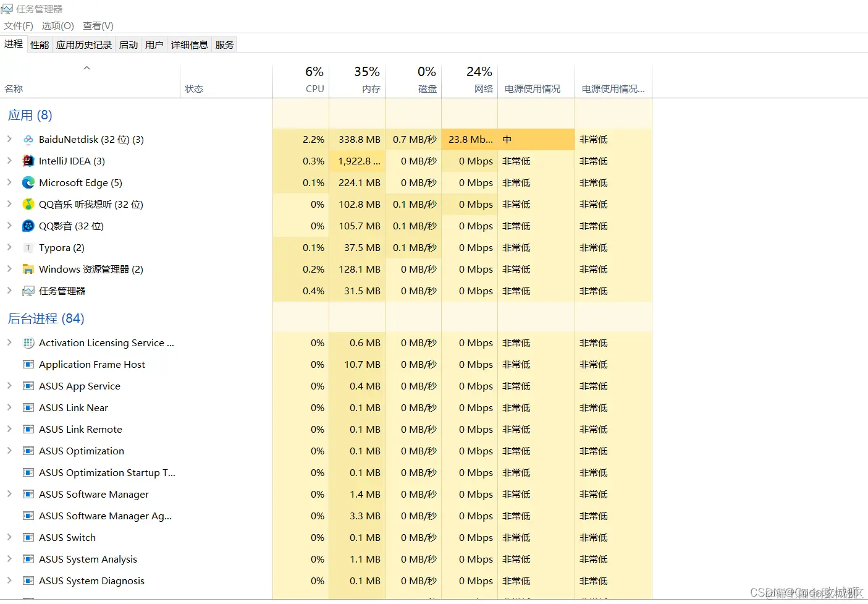Switch to the 启动 tab
Image resolution: width=868 pixels, height=604 pixels.
129,45
